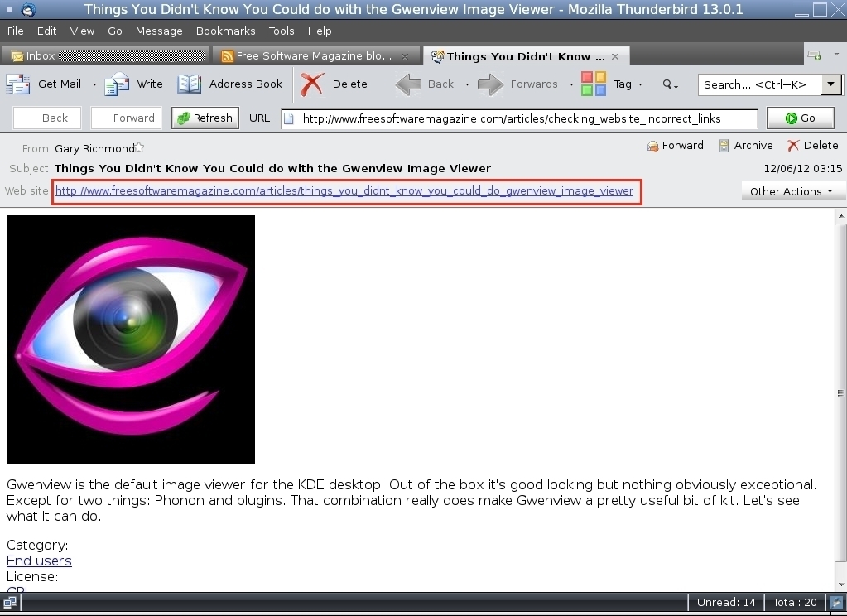Click the Tag colored squares icon
847x616 pixels.
point(594,84)
